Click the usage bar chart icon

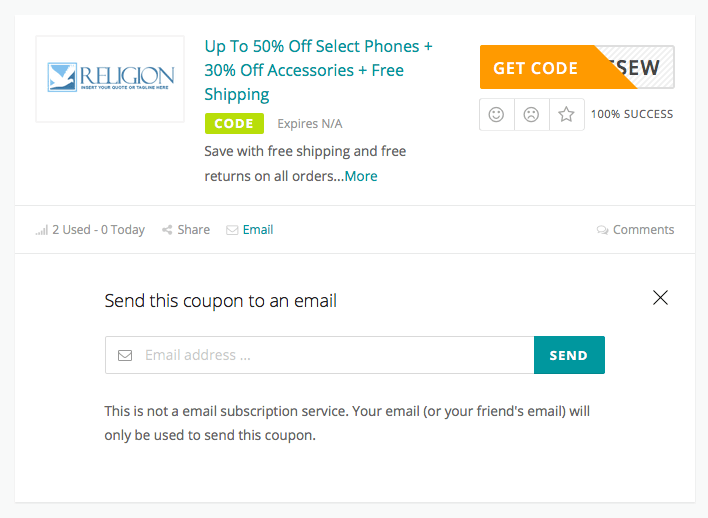pos(42,231)
